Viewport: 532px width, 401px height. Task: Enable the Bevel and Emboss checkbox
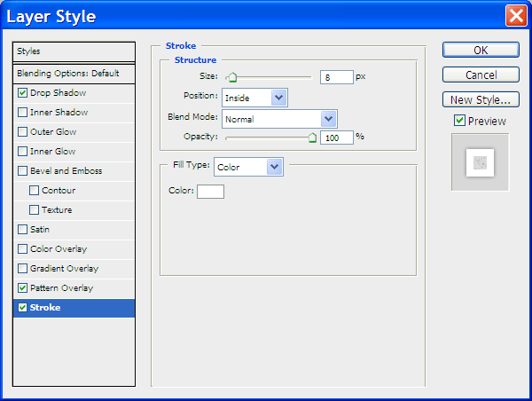pos(22,171)
